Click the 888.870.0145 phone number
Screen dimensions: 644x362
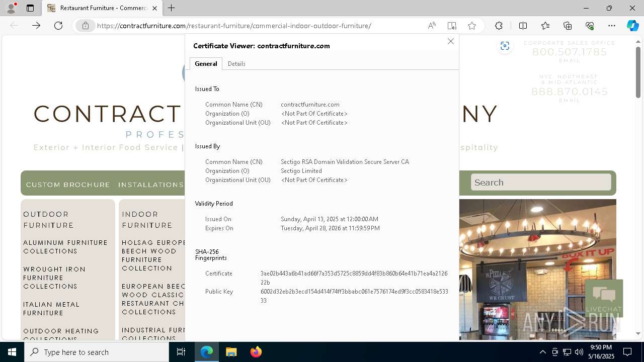[x=570, y=92]
